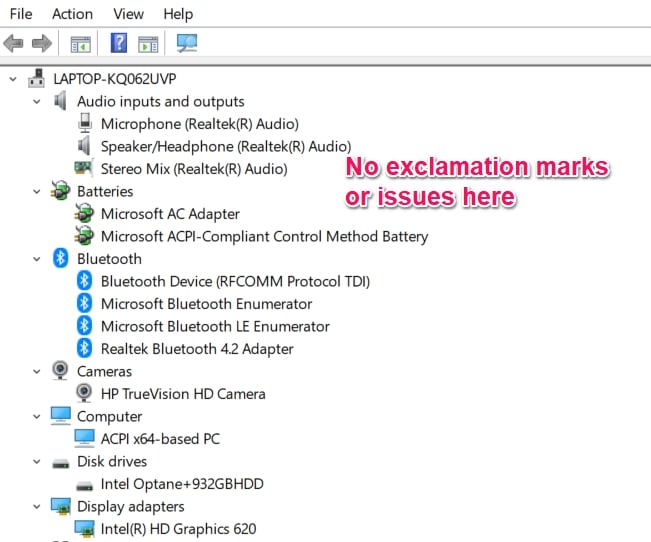Select Microphone (Realtek(R) Audio) device
The image size is (651, 542).
click(200, 124)
